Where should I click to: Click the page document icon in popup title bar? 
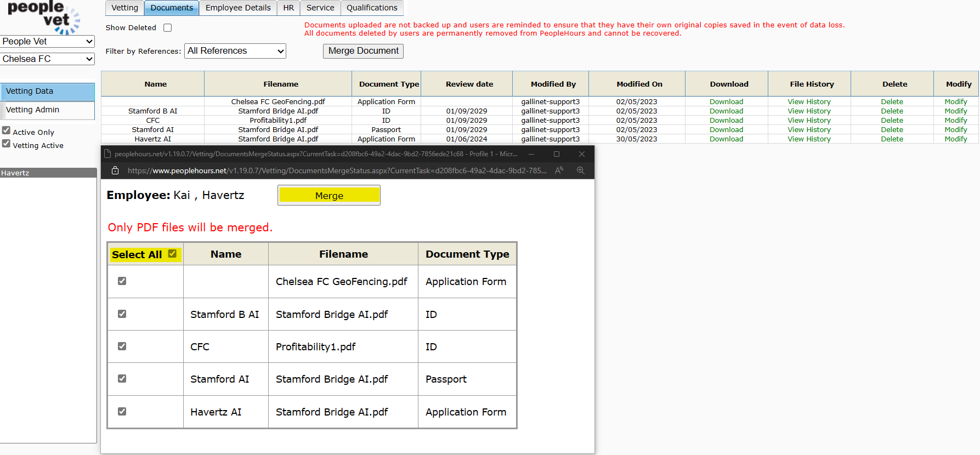[x=108, y=154]
